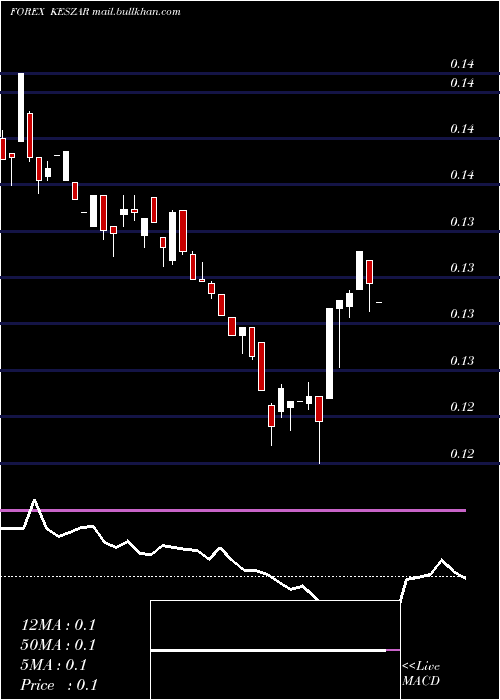
Task: Click the '<<Live MACD' label
Action: 421,674
